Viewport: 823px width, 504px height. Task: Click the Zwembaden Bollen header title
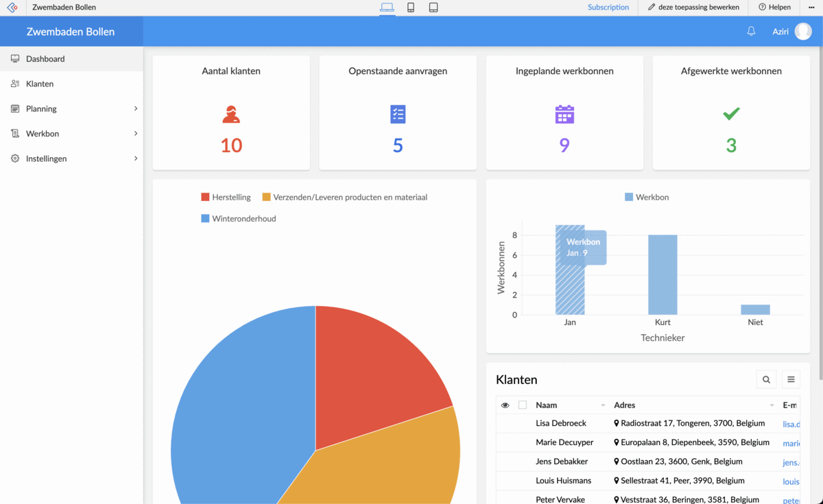[71, 32]
